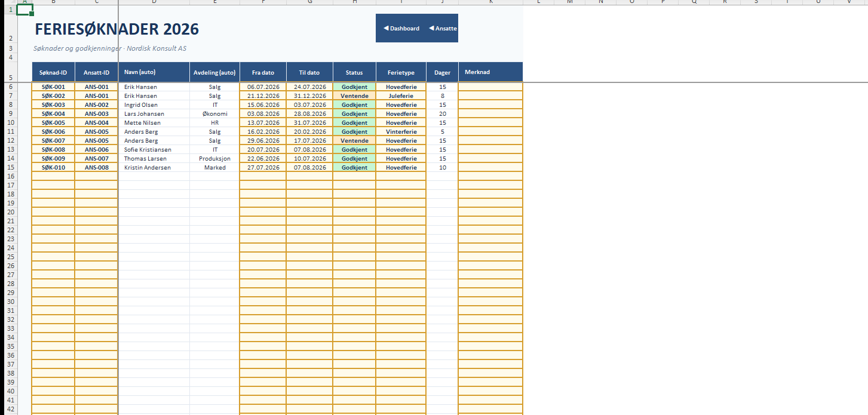The image size is (868, 415).
Task: Click empty Merknad cell for SØK-001
Action: 490,87
